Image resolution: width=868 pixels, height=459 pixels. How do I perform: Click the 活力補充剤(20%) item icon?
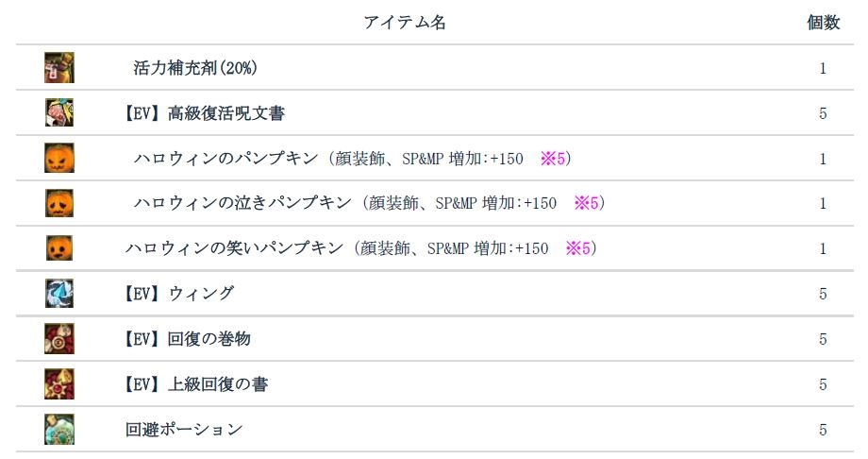pos(58,68)
